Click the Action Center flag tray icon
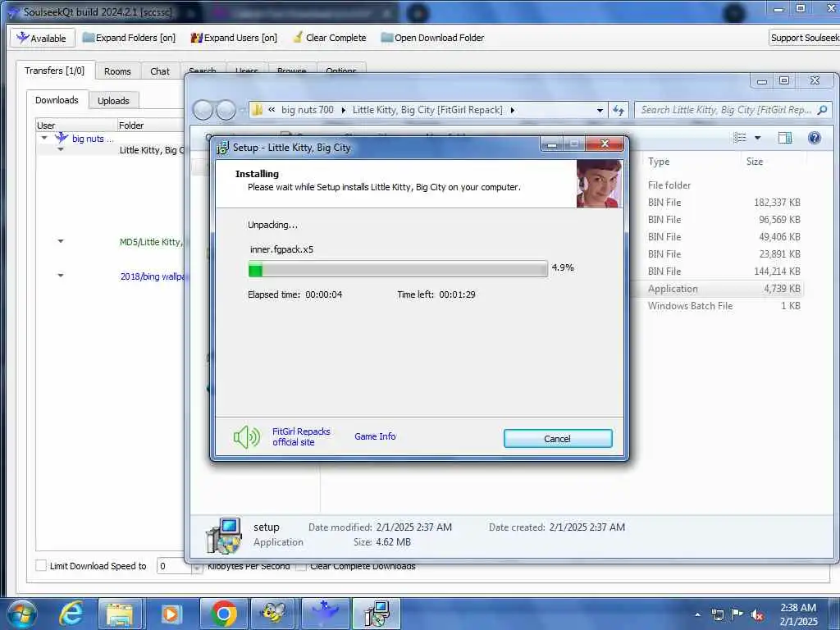The height and width of the screenshot is (630, 840). coord(737,614)
